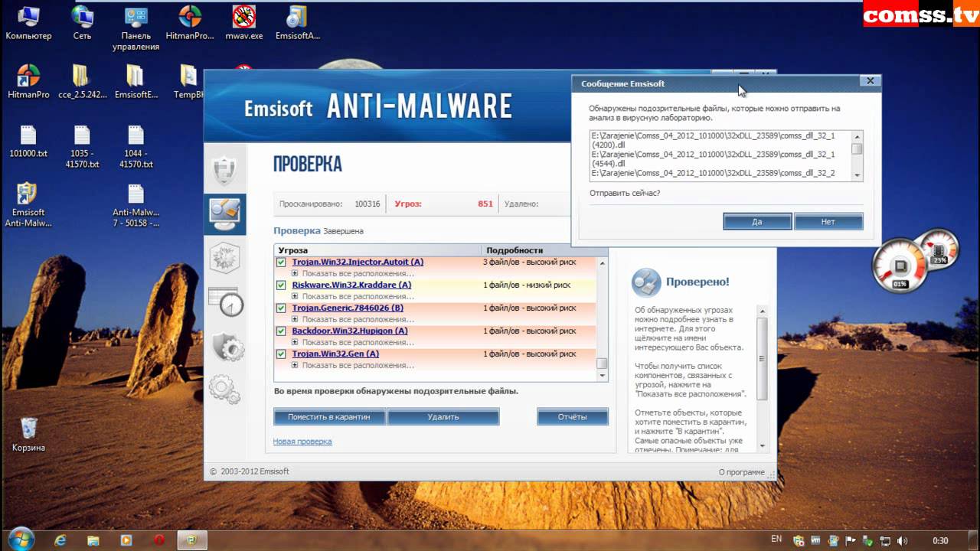This screenshot has width=980, height=551.
Task: Open the Корзина recycle bin
Action: (28, 434)
